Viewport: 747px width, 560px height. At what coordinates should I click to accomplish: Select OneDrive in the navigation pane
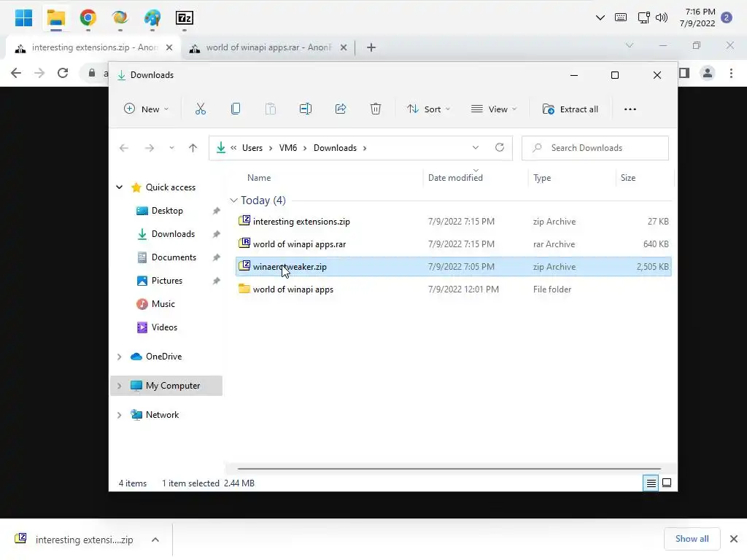(163, 356)
